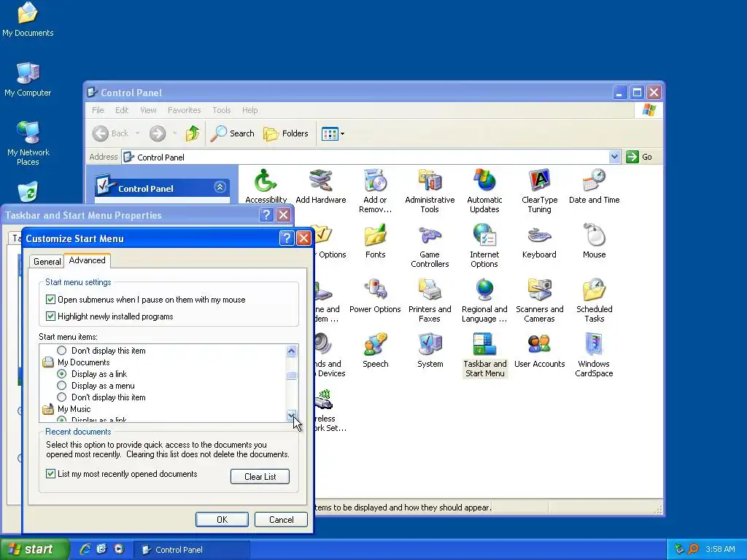Expand the Address bar dropdown
747x560 pixels.
[614, 157]
